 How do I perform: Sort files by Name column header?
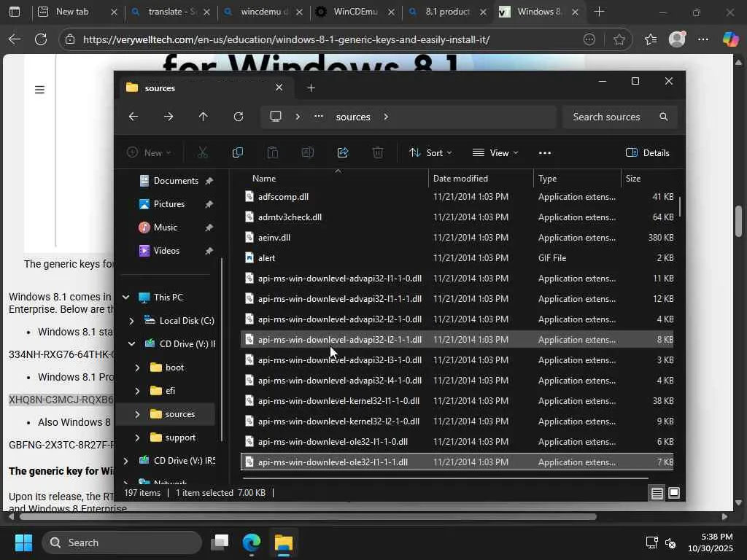point(336,179)
